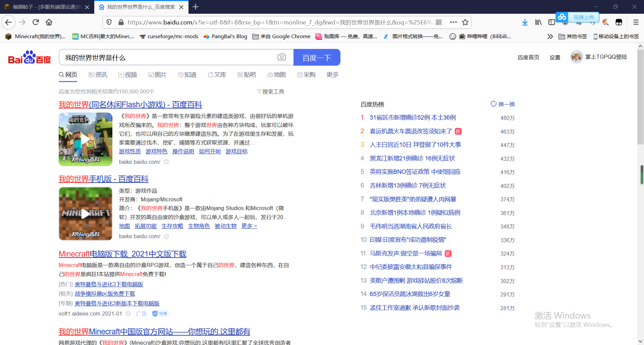Switch to the 编辑帖子 browser tab

[47, 7]
